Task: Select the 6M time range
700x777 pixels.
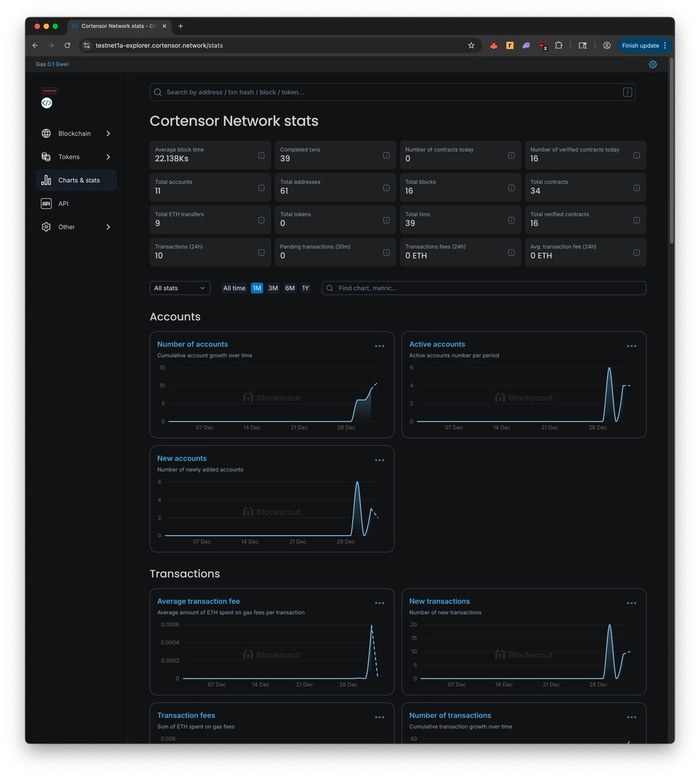Action: point(290,288)
